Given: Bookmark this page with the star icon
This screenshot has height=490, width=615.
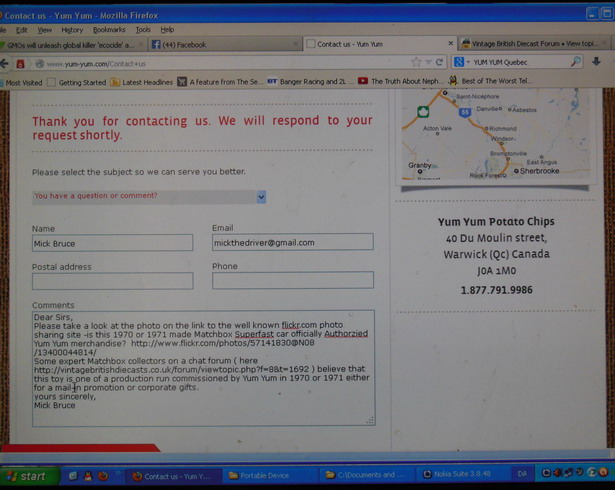Looking at the screenshot, I should point(416,62).
